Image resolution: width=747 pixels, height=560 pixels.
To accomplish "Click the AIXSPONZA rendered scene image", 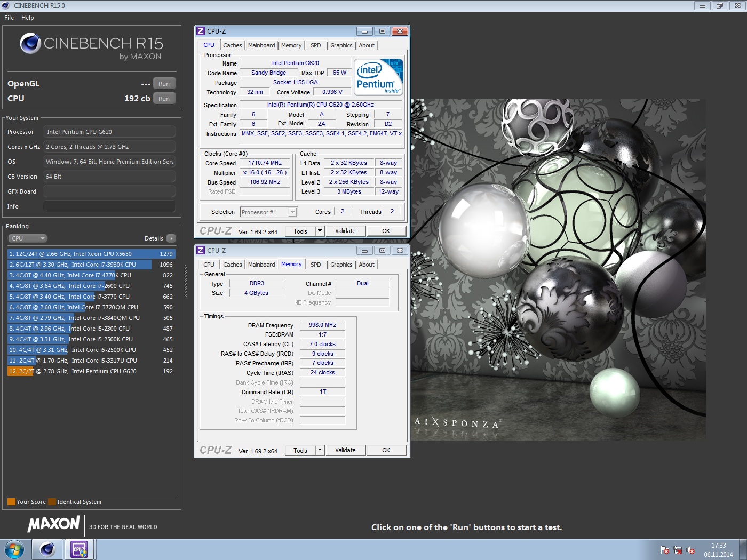I will [558, 269].
